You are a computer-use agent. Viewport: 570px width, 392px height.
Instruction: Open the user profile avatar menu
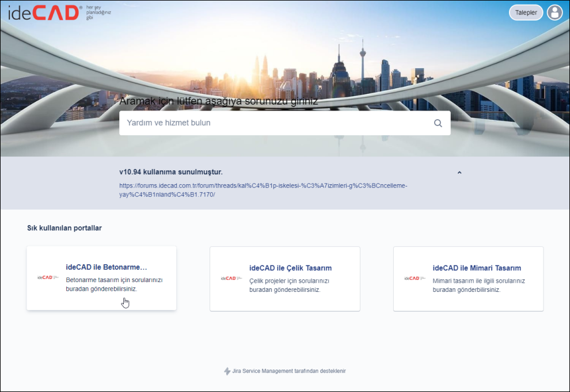click(554, 13)
